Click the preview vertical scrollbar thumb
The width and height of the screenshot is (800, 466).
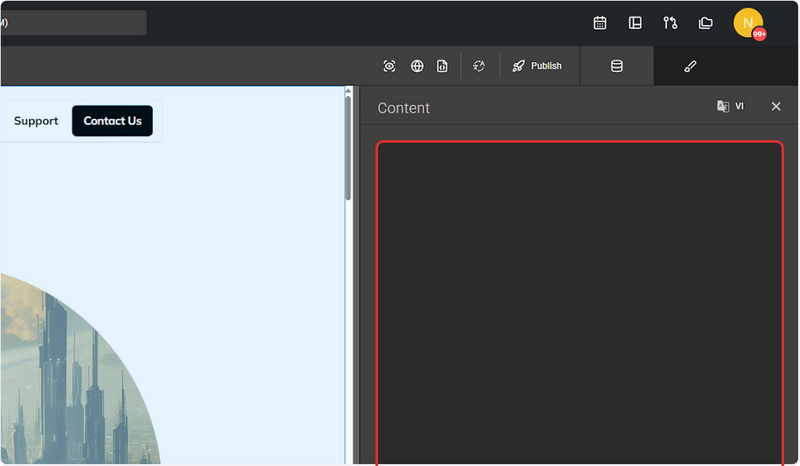click(x=348, y=148)
